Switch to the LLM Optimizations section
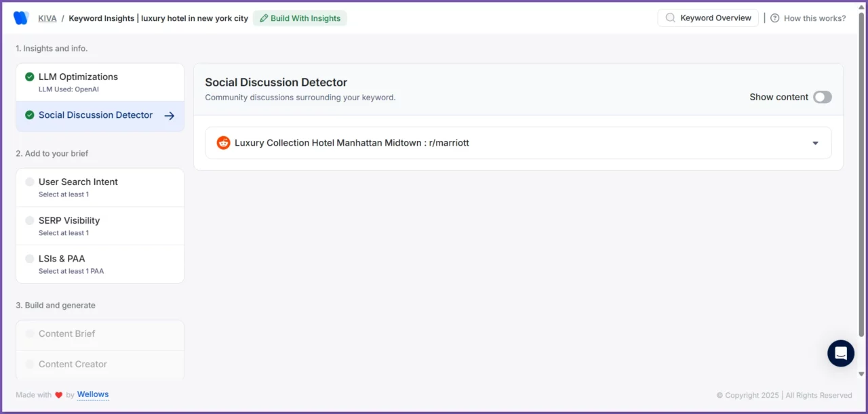Screen dimensions: 868x414 pyautogui.click(x=78, y=77)
